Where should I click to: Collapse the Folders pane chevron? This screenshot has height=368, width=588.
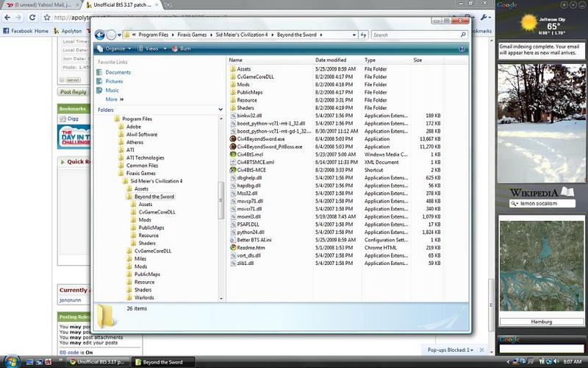point(220,110)
